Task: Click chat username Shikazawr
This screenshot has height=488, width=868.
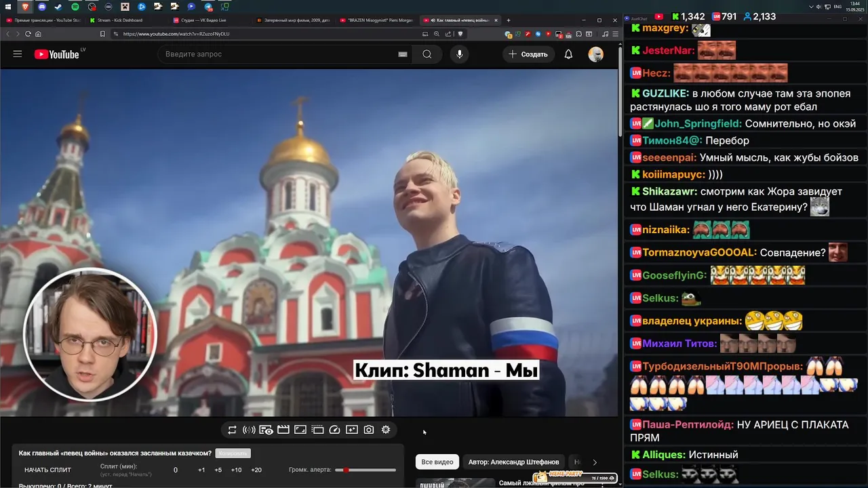Action: point(669,192)
